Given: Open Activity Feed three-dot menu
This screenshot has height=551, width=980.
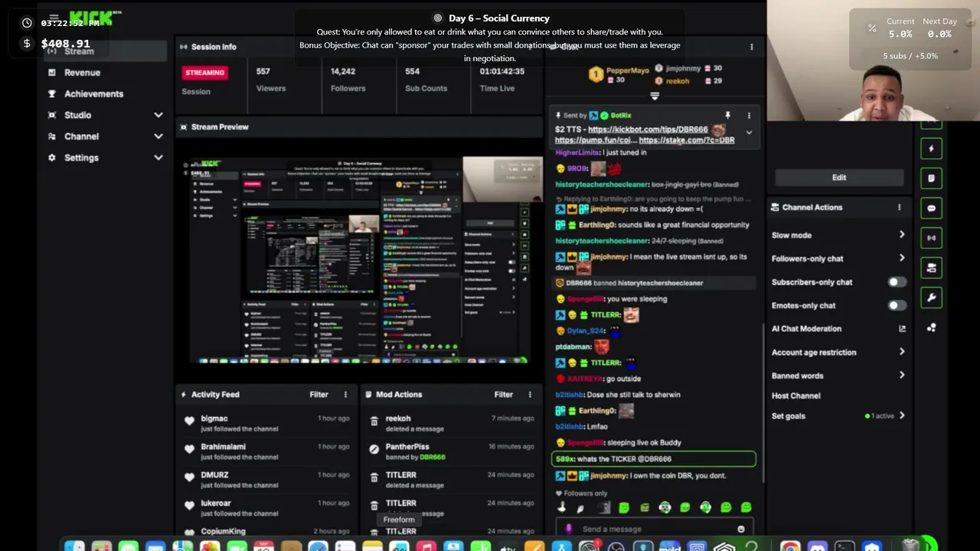Looking at the screenshot, I should point(345,395).
